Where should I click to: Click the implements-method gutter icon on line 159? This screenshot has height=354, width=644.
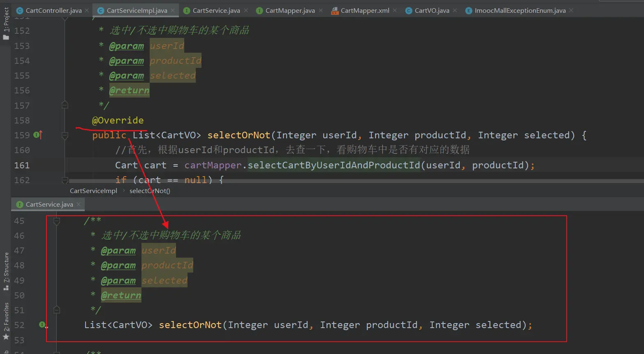37,135
